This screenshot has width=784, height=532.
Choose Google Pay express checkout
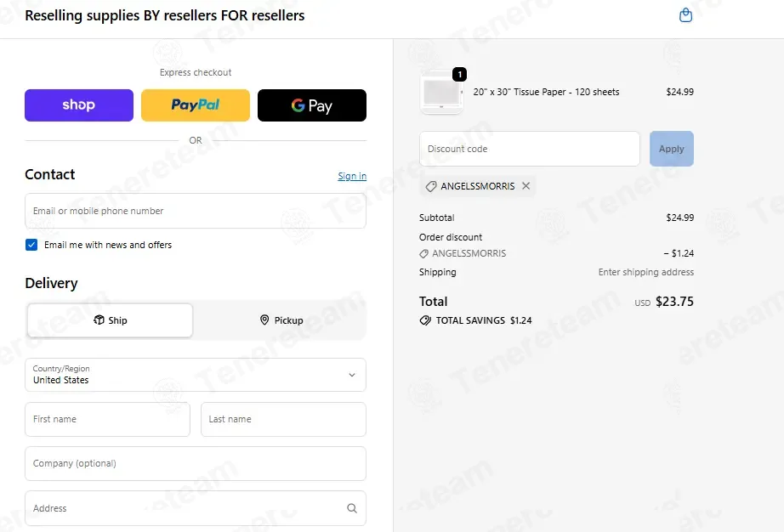coord(312,105)
